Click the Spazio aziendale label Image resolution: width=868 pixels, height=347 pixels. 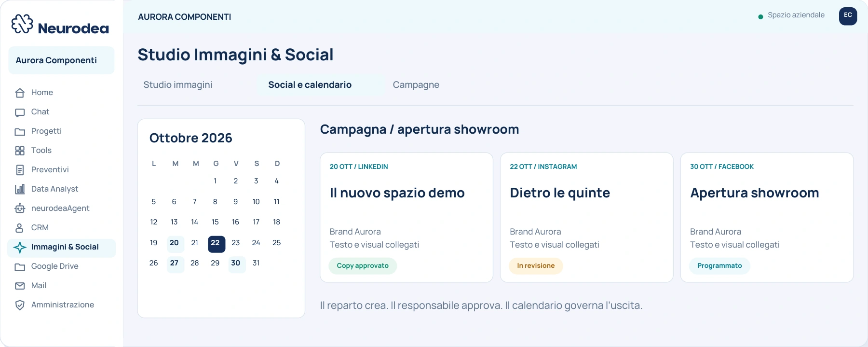796,15
